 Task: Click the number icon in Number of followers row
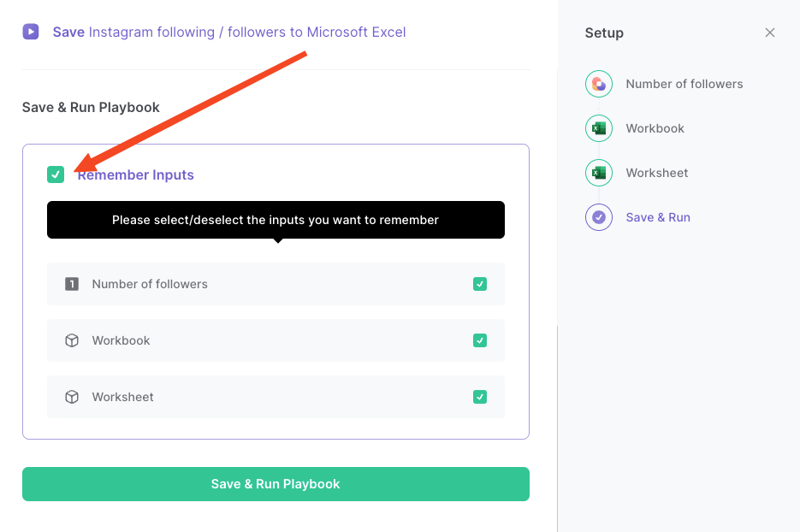tap(72, 284)
